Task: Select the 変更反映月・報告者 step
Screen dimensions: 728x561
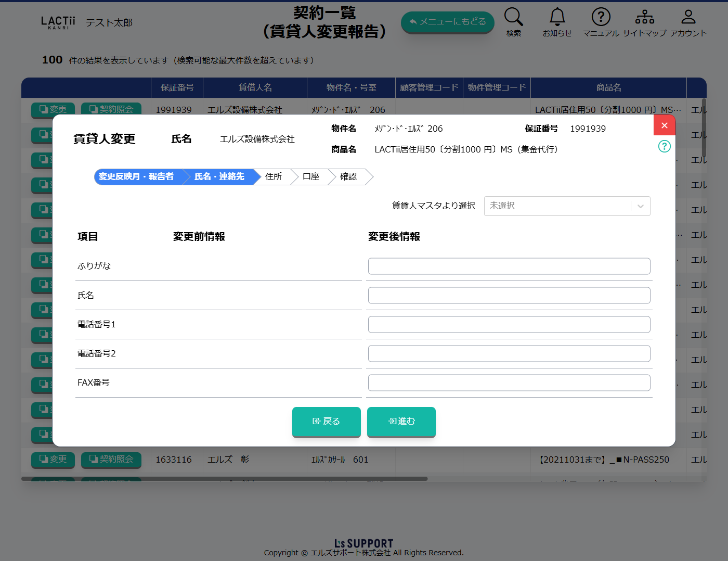Action: [136, 177]
